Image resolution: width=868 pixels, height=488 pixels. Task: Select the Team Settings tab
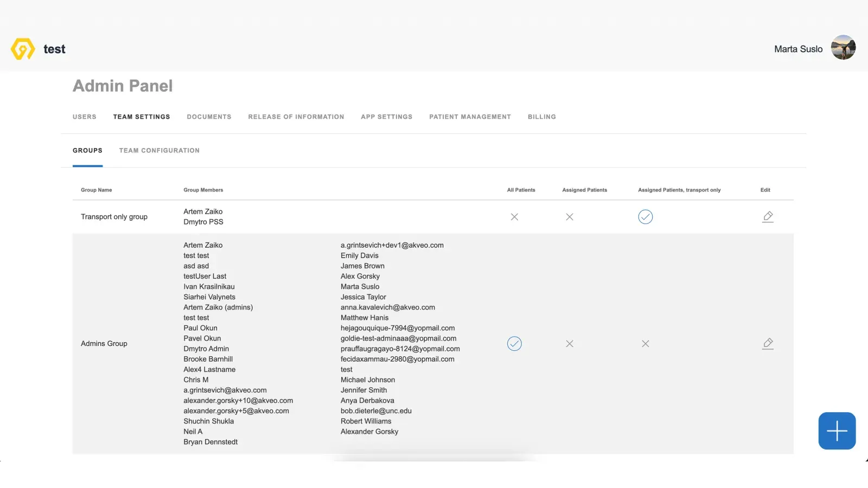pyautogui.click(x=142, y=117)
